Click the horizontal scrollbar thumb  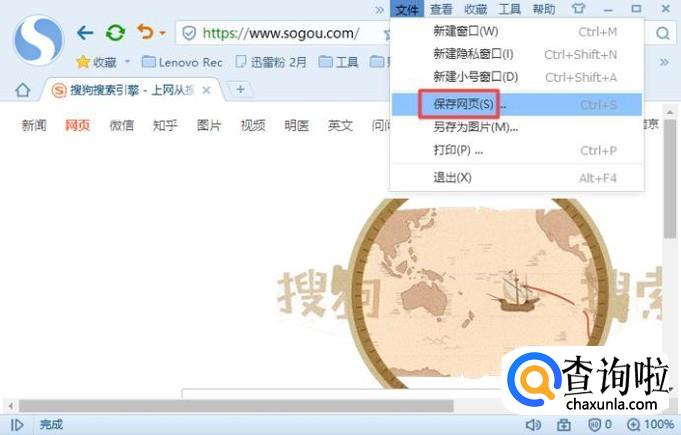[x=236, y=406]
